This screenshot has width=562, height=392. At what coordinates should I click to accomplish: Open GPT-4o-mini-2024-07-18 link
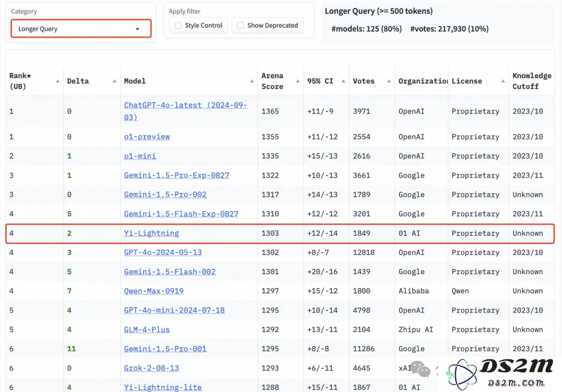174,310
